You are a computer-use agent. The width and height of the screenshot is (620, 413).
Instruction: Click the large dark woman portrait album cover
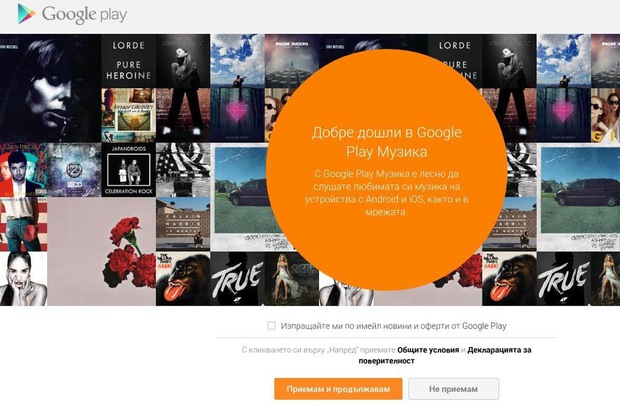point(50,88)
